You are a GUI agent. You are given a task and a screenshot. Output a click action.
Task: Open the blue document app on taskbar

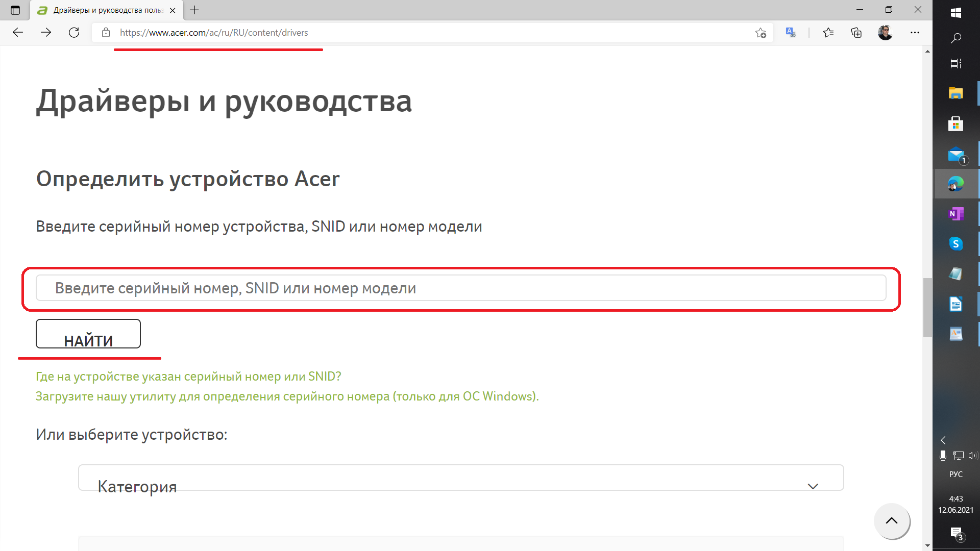pos(956,304)
